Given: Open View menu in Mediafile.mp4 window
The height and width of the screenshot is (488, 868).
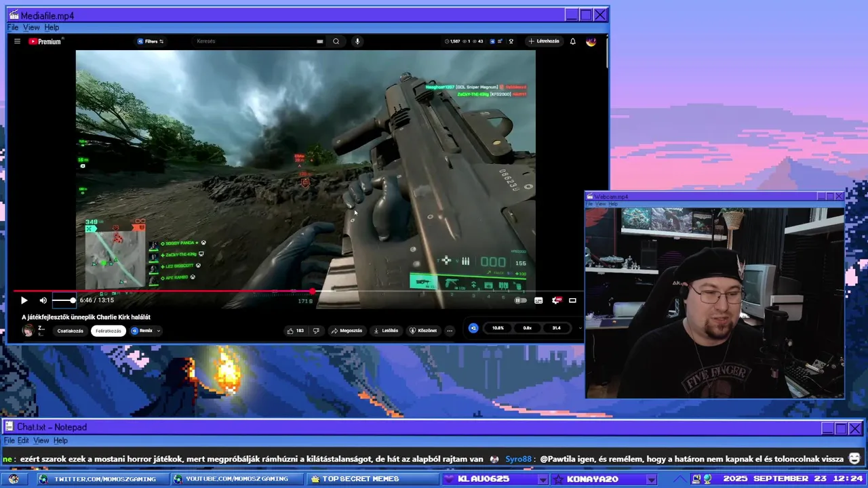Looking at the screenshot, I should tap(31, 28).
